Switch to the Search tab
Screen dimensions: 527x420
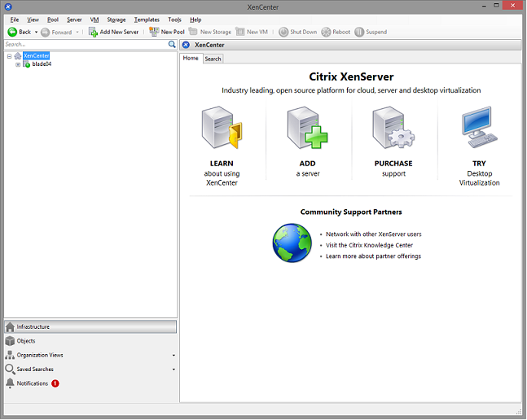(213, 59)
